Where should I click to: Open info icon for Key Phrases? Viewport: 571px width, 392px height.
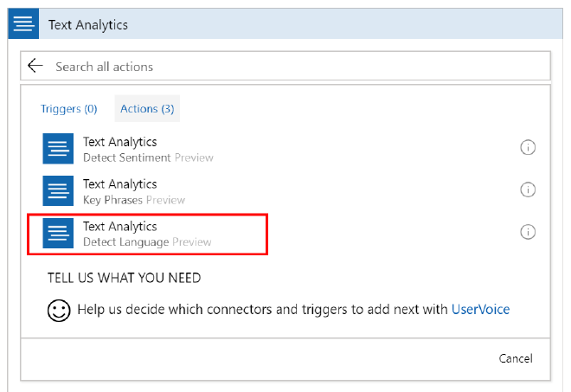coord(528,190)
